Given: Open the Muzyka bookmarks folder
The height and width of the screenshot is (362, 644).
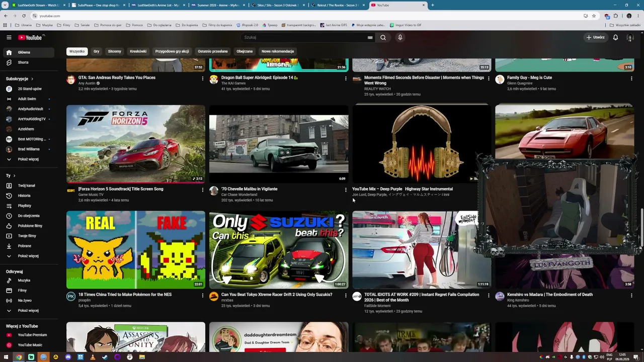Looking at the screenshot, I should point(44,25).
